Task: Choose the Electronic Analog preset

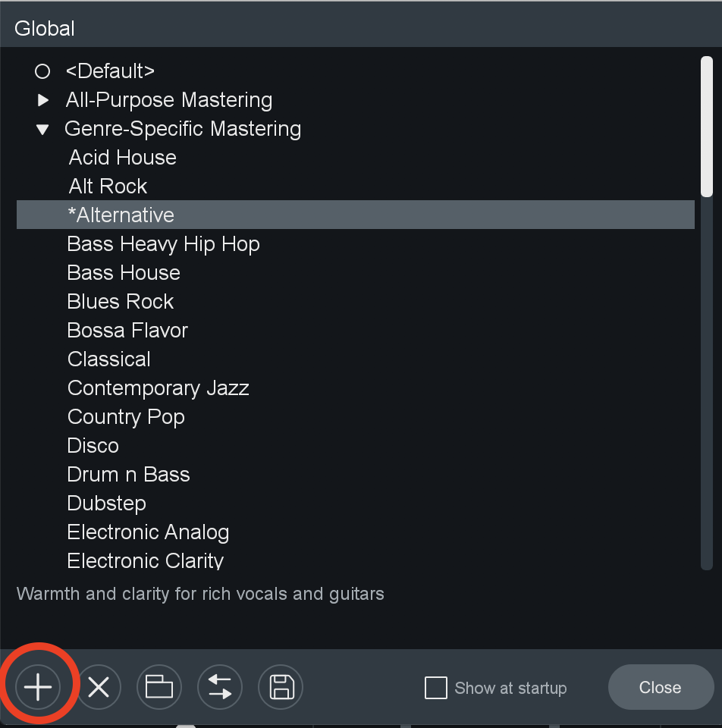Action: tap(148, 532)
